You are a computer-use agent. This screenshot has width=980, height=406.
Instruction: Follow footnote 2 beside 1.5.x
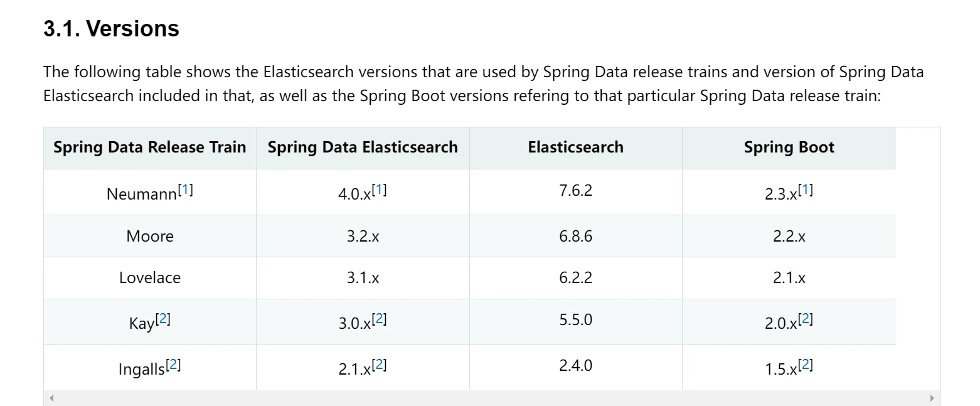pos(805,364)
